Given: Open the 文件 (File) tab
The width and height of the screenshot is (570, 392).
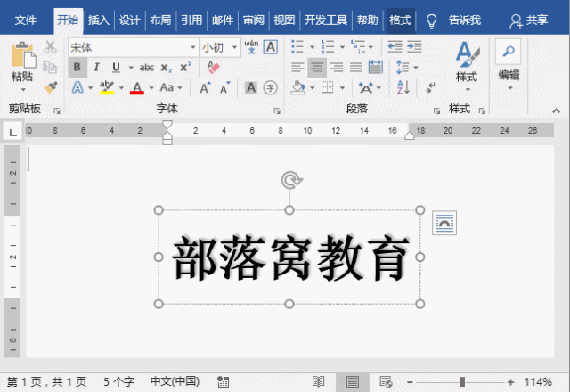Looking at the screenshot, I should [x=26, y=20].
